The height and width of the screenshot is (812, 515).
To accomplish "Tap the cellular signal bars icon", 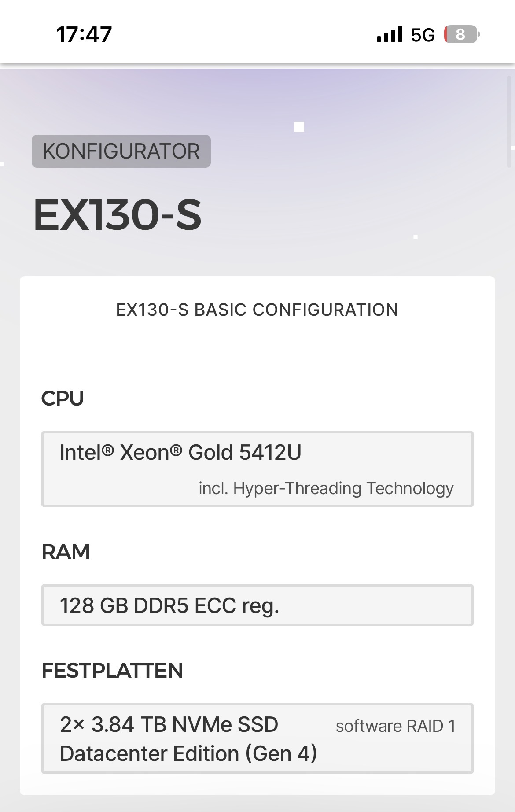I will [x=390, y=34].
